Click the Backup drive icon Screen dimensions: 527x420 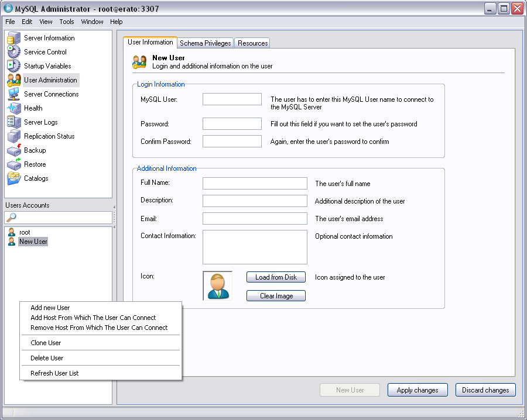tap(14, 150)
